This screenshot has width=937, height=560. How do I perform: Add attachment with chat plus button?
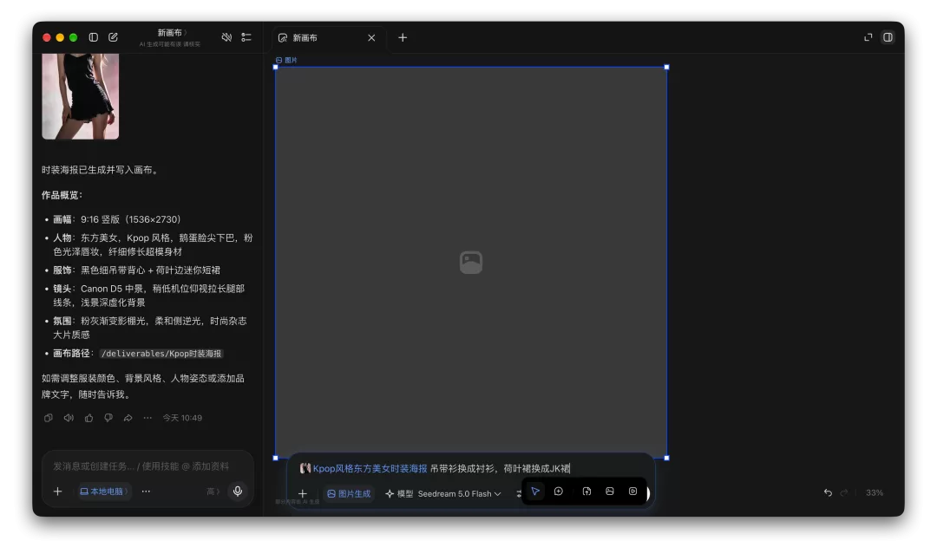click(x=58, y=492)
